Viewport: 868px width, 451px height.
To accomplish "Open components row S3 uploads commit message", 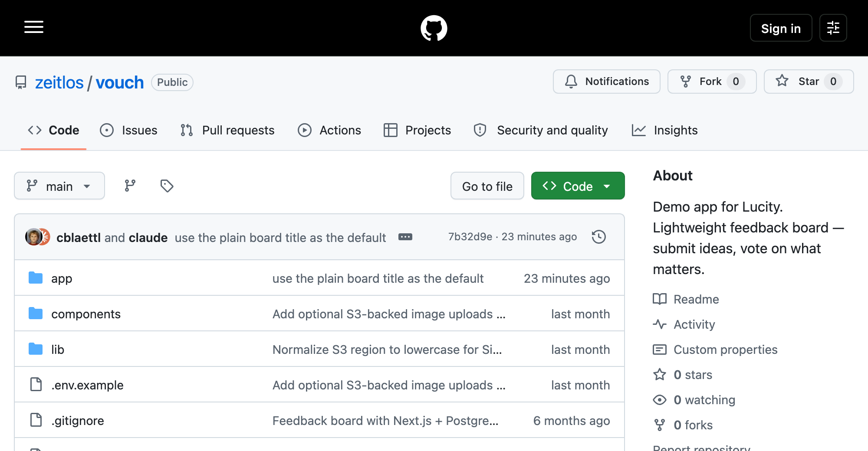I will pos(389,314).
